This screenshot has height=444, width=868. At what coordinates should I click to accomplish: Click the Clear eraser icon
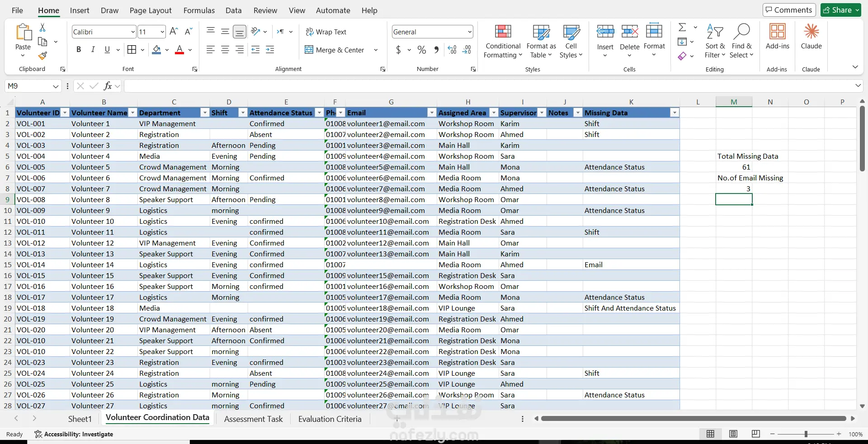[682, 56]
